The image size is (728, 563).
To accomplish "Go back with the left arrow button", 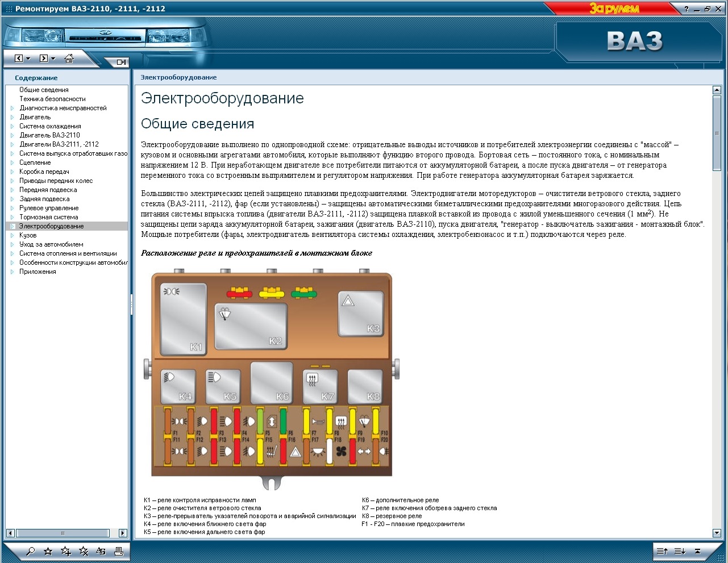I will (18, 59).
